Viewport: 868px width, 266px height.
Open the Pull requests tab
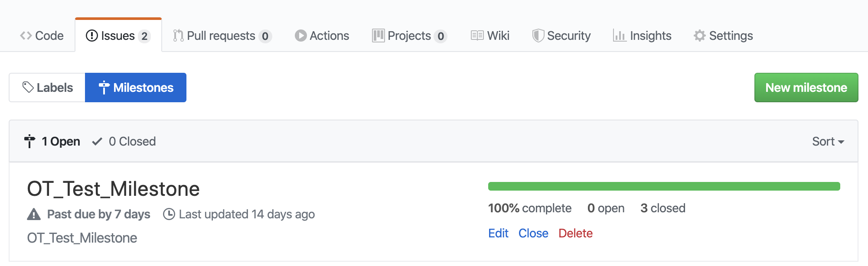point(222,36)
